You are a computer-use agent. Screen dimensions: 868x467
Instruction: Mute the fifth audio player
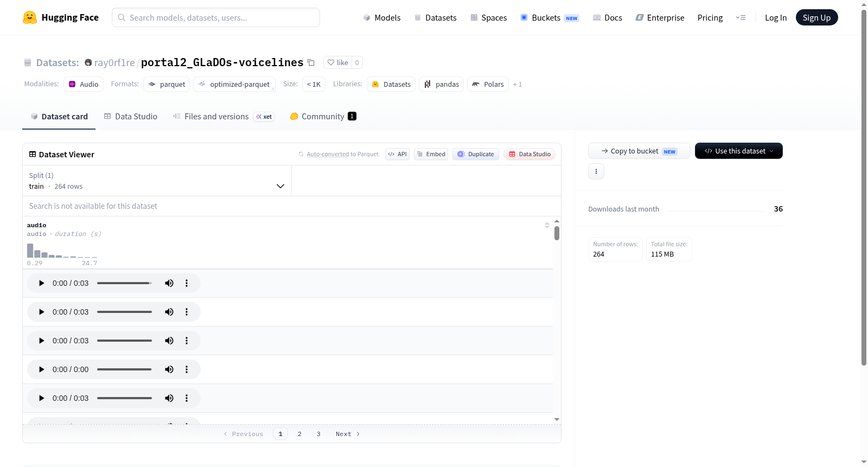tap(169, 398)
